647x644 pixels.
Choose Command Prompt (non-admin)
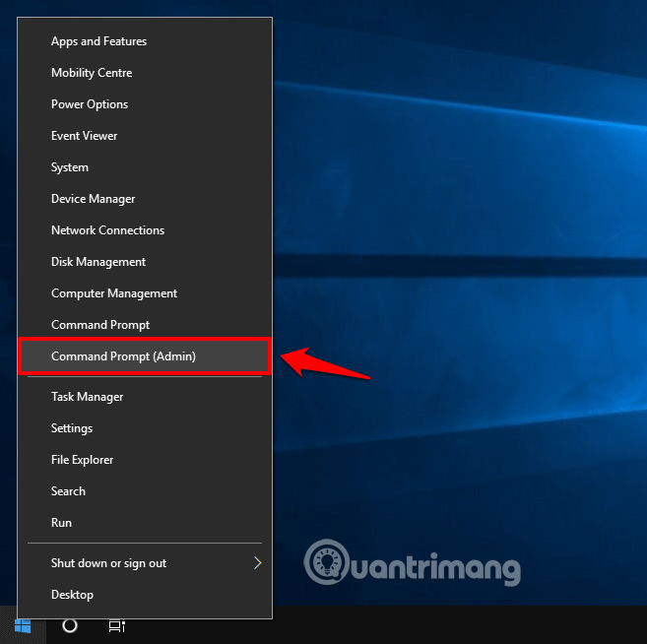pos(145,325)
